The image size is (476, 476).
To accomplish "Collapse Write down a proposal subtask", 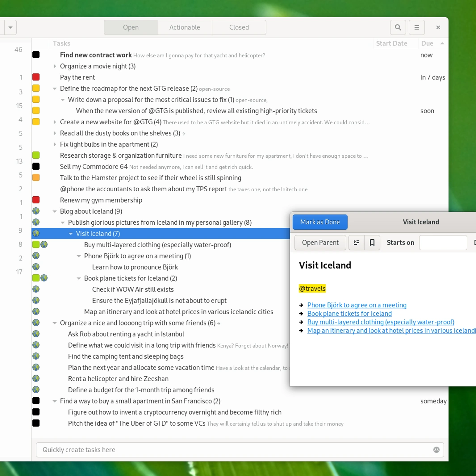I will 63,100.
